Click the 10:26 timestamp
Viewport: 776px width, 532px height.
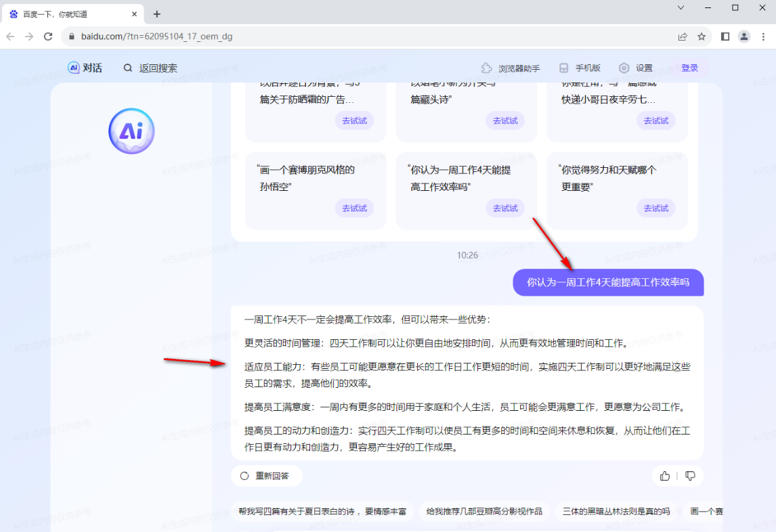[467, 255]
